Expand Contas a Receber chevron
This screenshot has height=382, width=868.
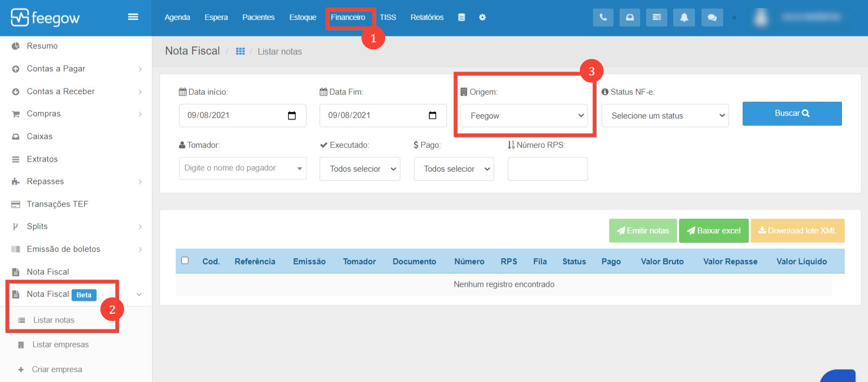point(140,92)
